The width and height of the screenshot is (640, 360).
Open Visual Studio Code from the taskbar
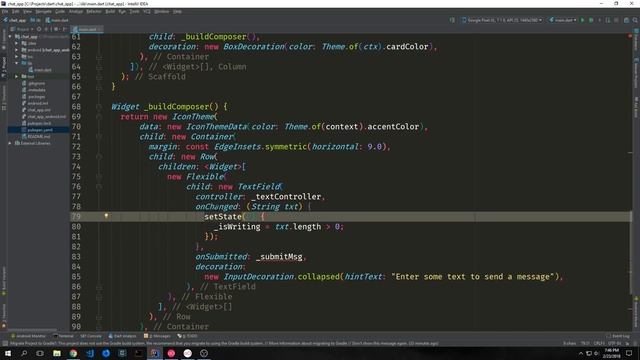click(90, 353)
